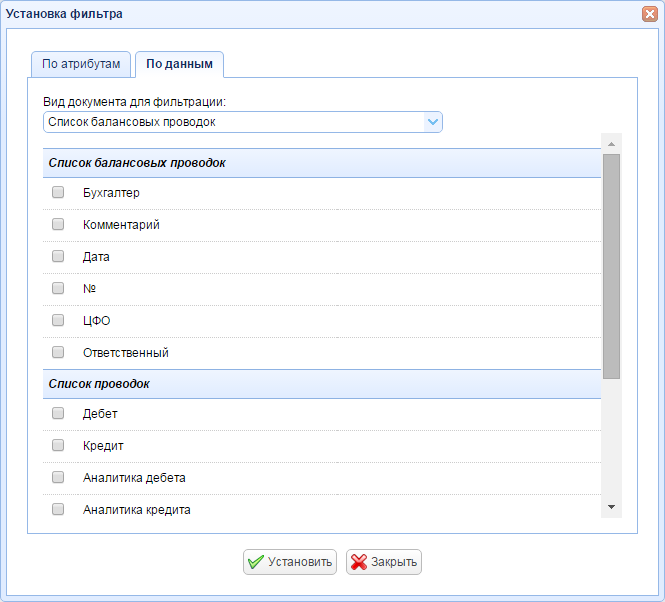Close the dialog with the top-right X

tap(650, 14)
